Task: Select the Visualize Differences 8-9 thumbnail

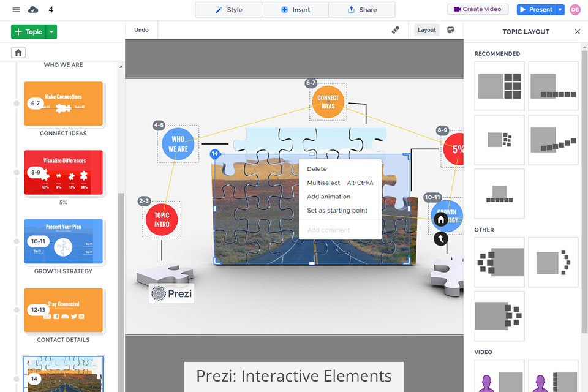Action: pos(63,173)
